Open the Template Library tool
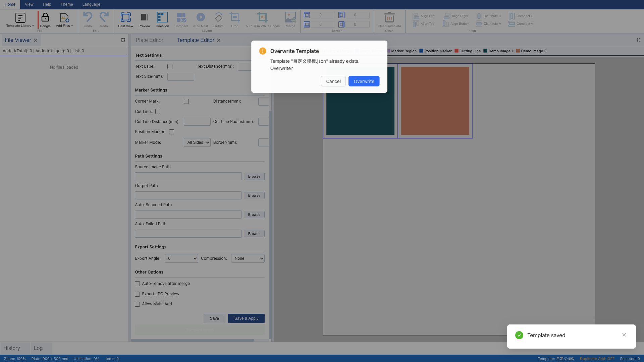Image resolution: width=644 pixels, height=362 pixels. point(20,20)
